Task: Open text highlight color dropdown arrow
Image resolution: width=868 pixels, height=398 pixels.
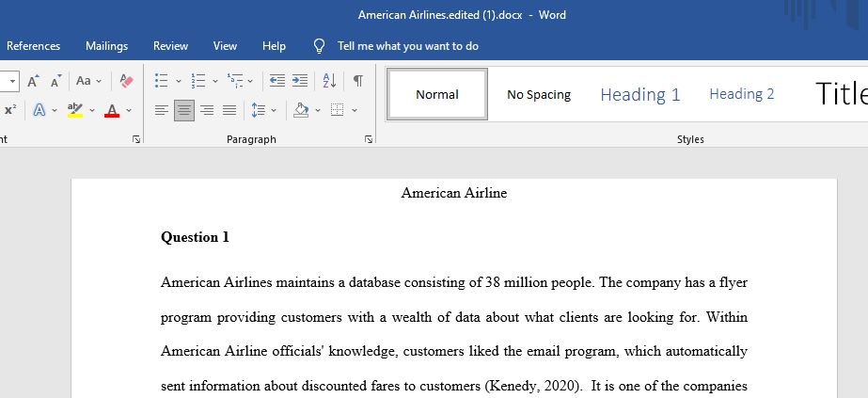Action: (92, 110)
